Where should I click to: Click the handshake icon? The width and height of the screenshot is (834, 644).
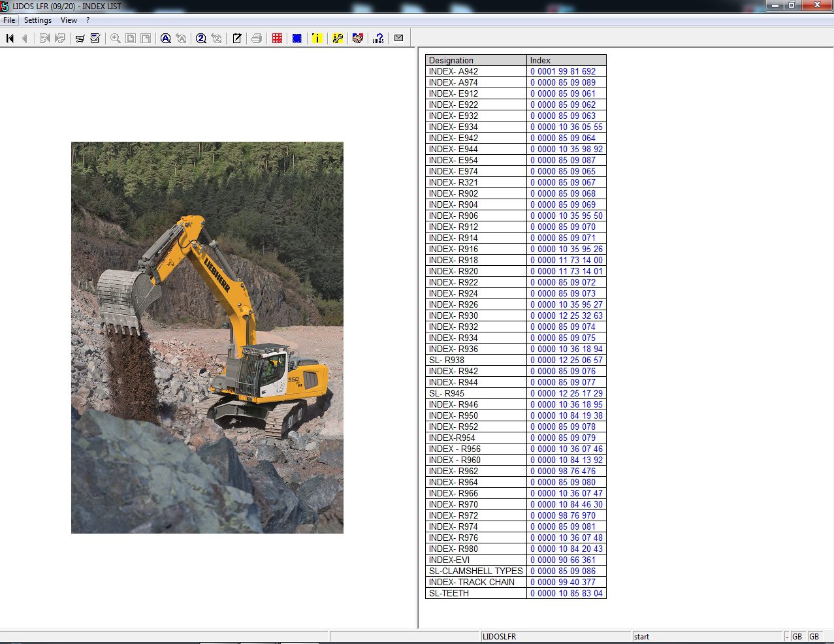pos(358,39)
